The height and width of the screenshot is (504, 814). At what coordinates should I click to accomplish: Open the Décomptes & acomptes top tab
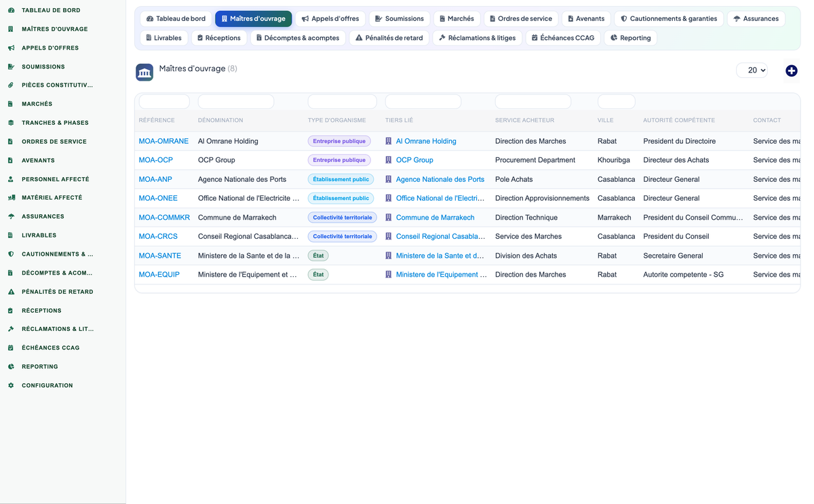pyautogui.click(x=298, y=38)
